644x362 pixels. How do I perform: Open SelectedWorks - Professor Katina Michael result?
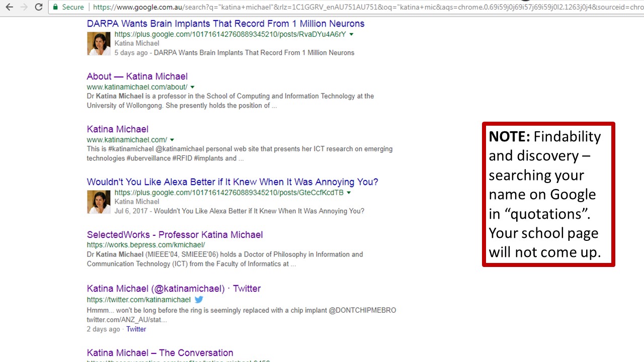coord(175,235)
